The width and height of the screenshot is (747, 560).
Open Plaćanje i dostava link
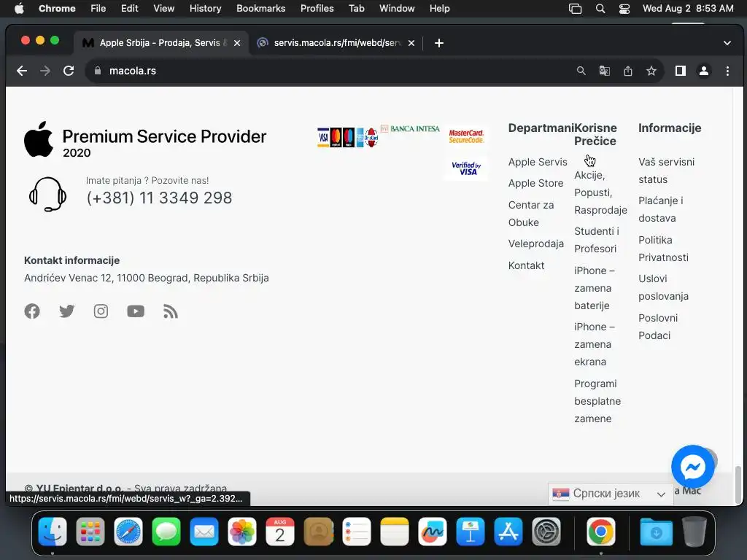click(x=661, y=209)
